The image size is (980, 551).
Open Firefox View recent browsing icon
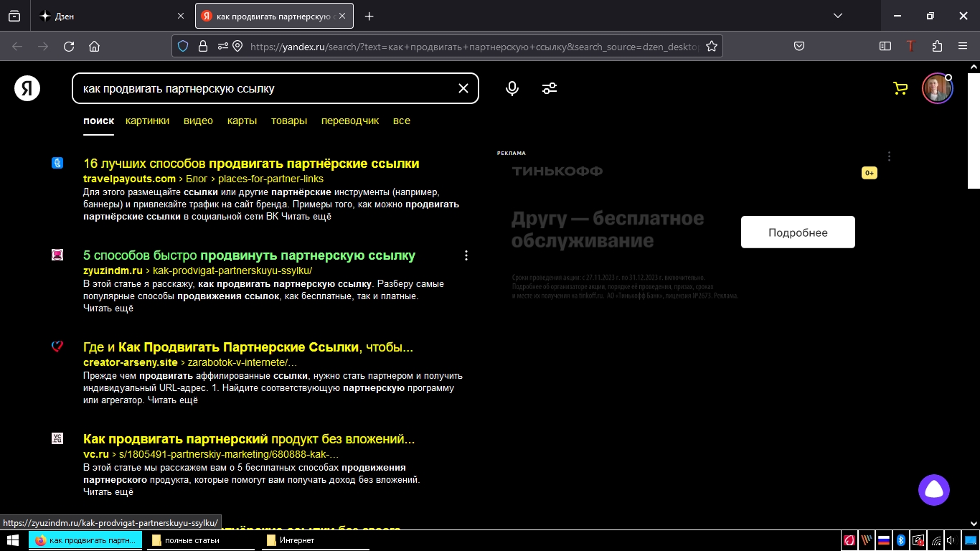pyautogui.click(x=14, y=16)
